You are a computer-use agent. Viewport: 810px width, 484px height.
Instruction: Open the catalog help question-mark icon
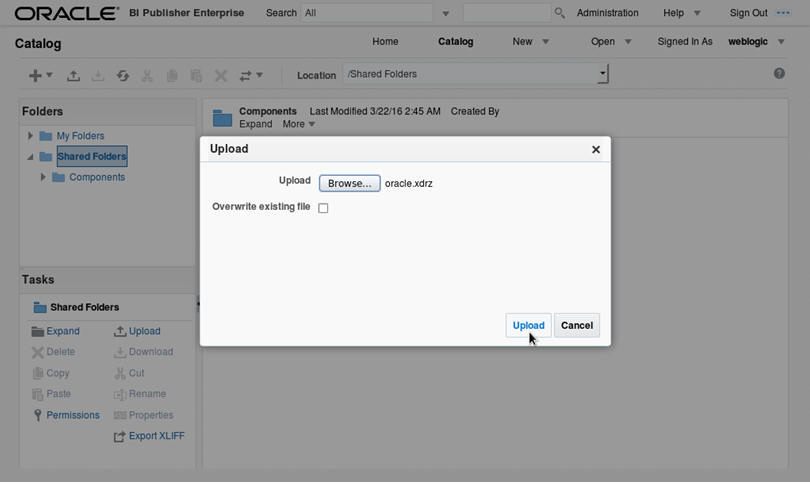[x=779, y=73]
